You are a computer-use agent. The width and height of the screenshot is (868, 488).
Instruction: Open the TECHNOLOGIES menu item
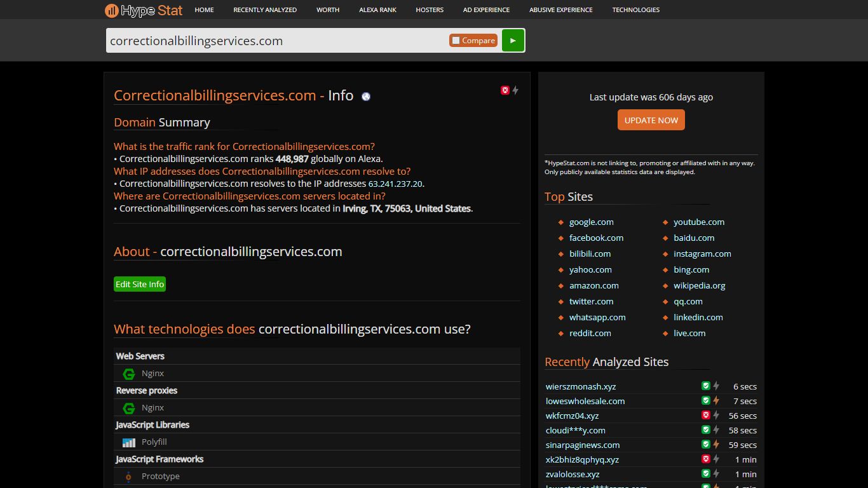[x=636, y=10]
